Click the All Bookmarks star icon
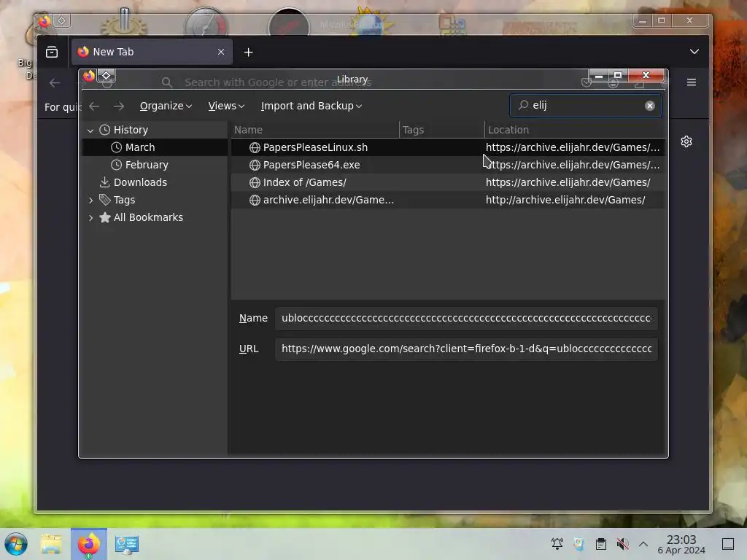Screen dimensions: 747x560 pyautogui.click(x=105, y=217)
